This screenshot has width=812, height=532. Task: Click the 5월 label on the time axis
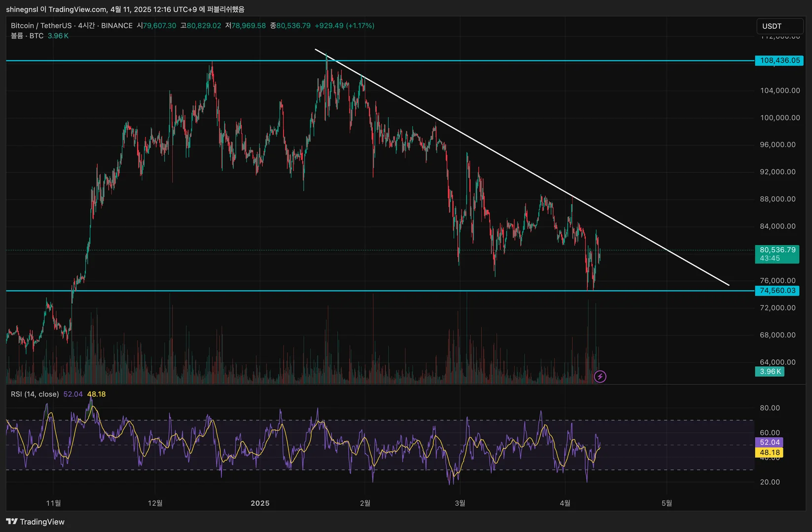pos(666,503)
